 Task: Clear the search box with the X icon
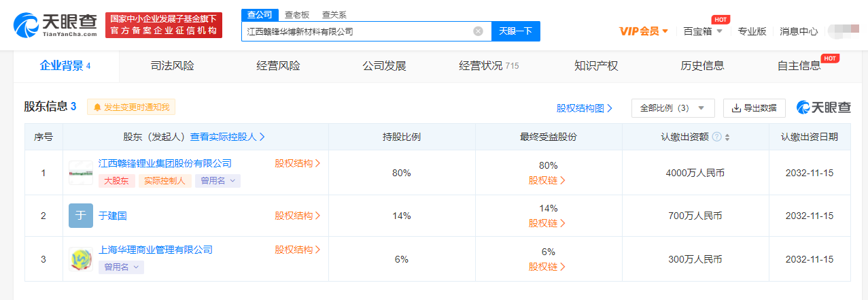click(478, 31)
